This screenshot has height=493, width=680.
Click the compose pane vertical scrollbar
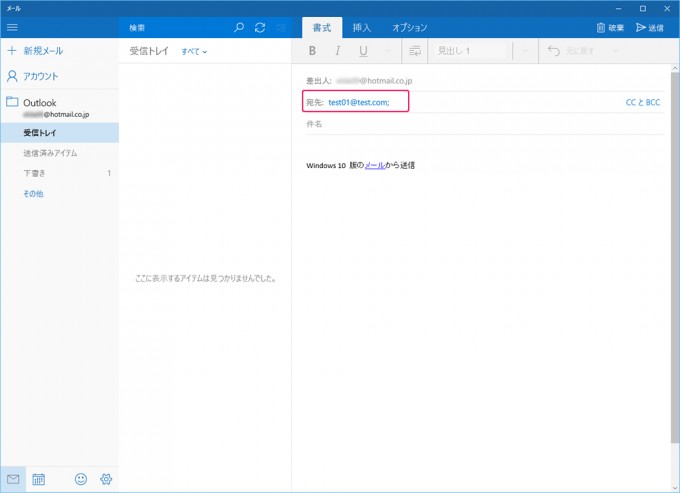[x=675, y=258]
